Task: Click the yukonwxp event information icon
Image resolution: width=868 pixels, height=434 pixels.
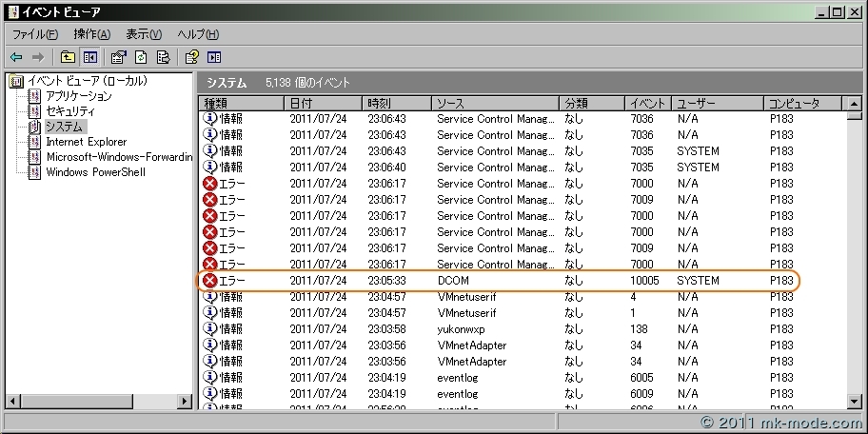Action: (x=210, y=329)
